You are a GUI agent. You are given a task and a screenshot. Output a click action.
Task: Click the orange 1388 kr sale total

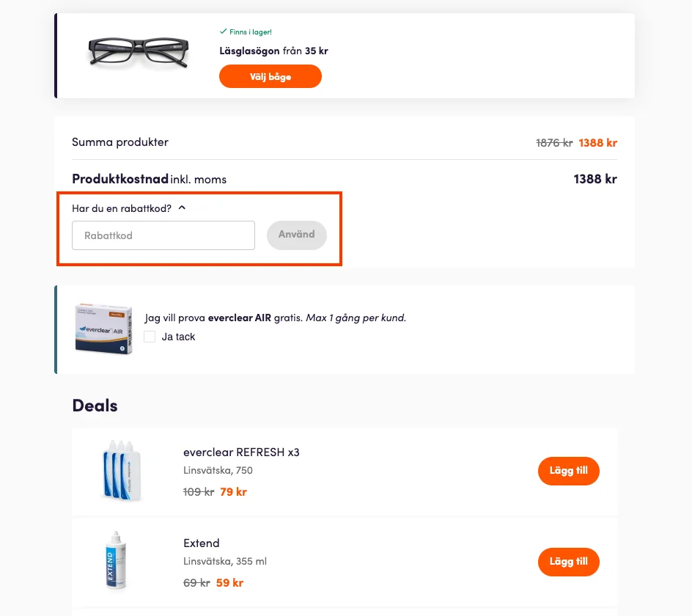(x=597, y=142)
